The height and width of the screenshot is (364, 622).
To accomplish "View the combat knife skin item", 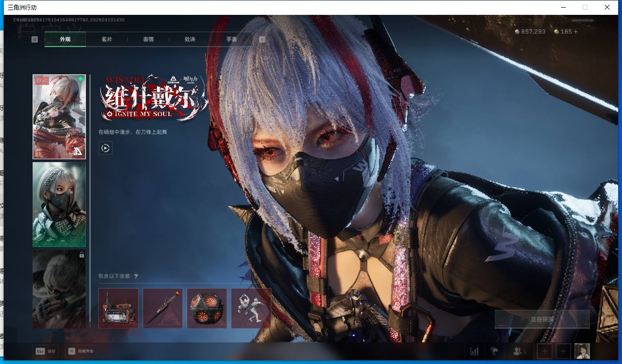I will 163,308.
